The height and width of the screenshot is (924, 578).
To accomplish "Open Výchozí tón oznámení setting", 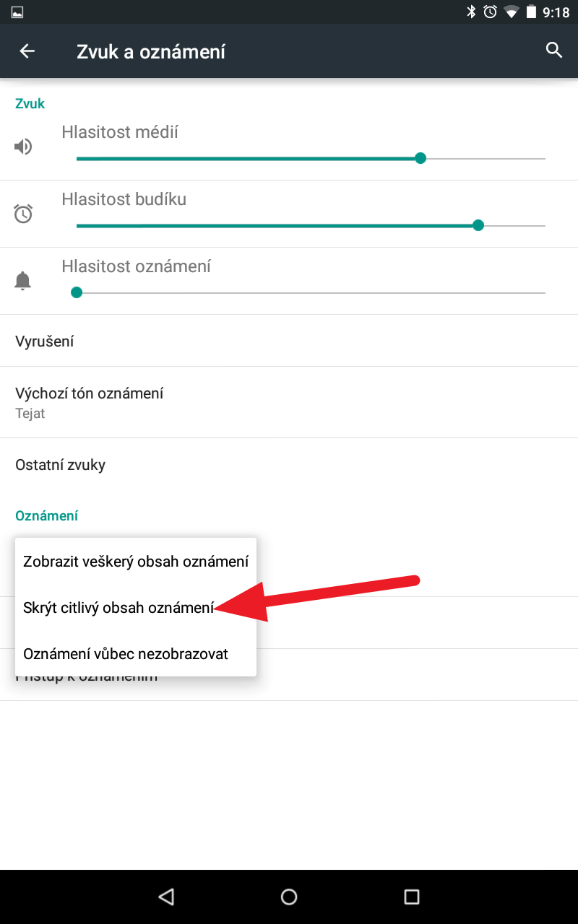I will click(x=90, y=401).
